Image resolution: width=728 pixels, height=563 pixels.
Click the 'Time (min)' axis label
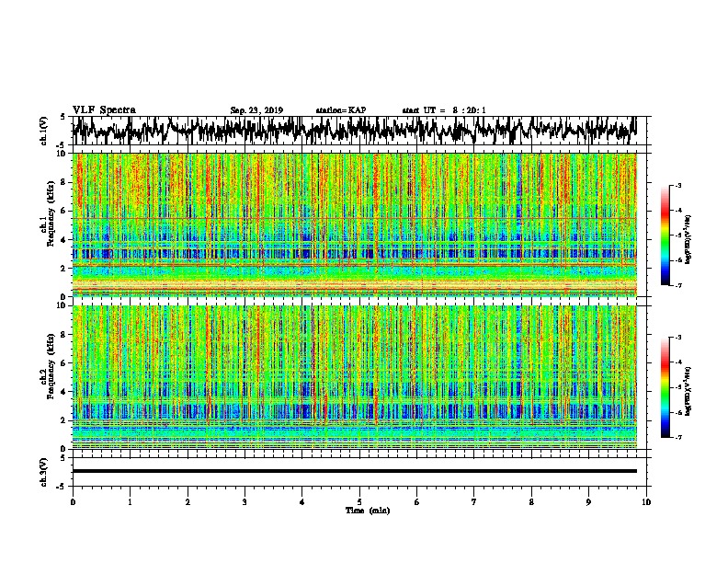[x=368, y=511]
